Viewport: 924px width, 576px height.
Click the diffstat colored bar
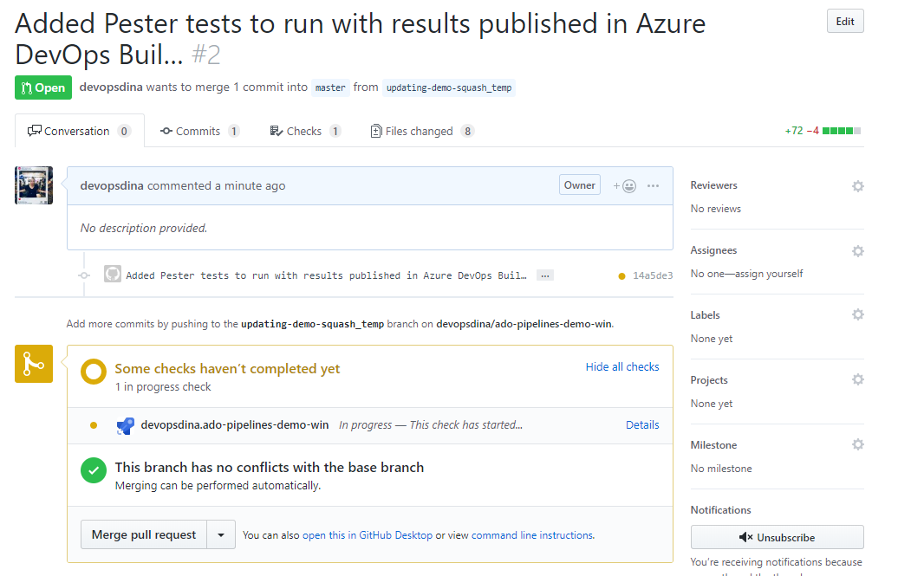point(841,131)
